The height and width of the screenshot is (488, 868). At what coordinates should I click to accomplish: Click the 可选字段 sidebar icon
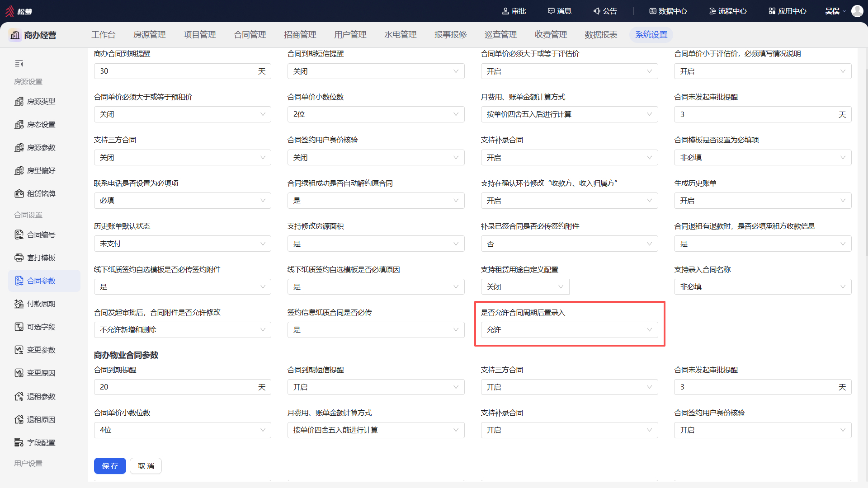coord(19,327)
